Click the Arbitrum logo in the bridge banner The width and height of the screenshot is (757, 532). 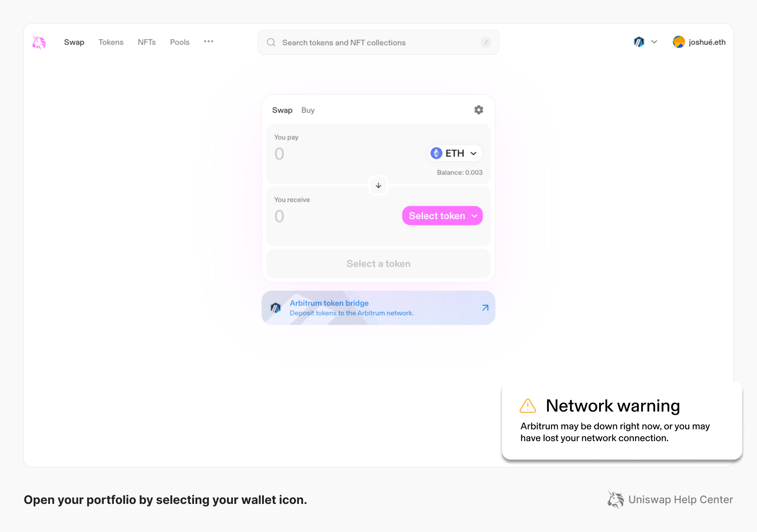276,307
